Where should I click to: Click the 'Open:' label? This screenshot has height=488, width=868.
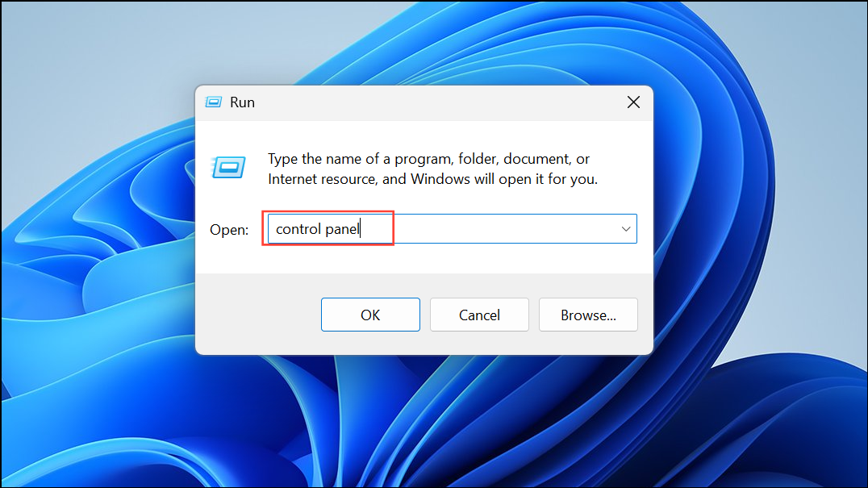[x=229, y=229]
